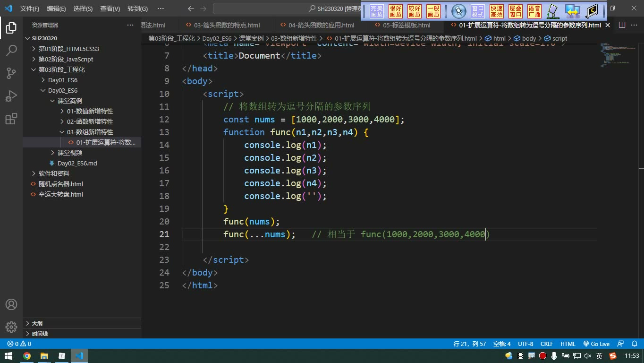Open Run and Debug view icon
This screenshot has width=644, height=363.
pos(11,96)
